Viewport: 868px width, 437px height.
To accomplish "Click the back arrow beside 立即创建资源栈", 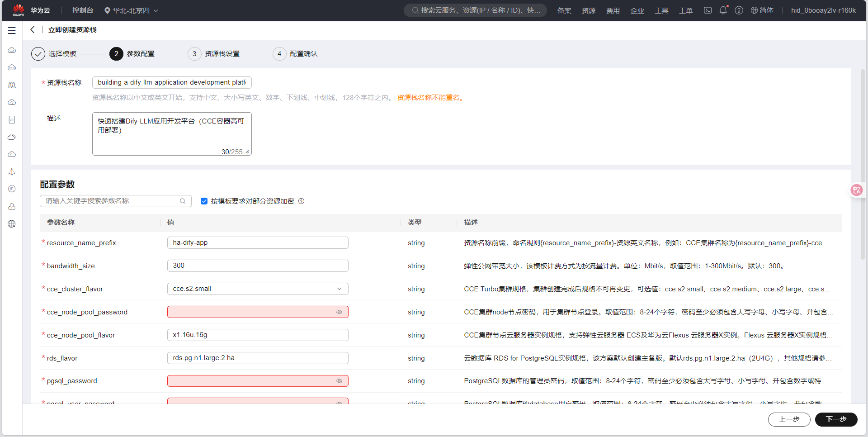I will click(33, 29).
